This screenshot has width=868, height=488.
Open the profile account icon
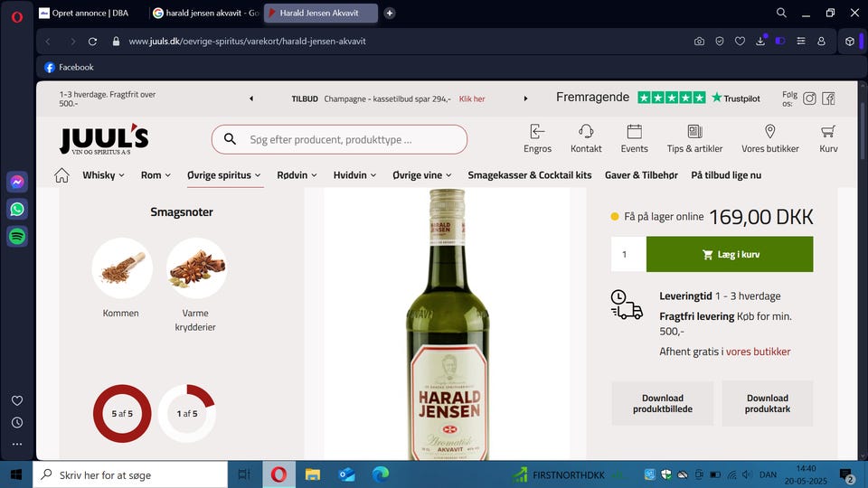822,42
